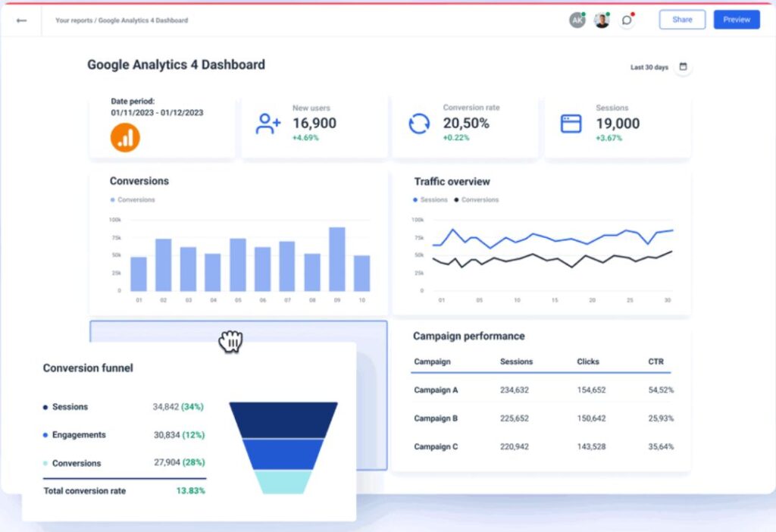Click the AK avatar in the header
Image resolution: width=776 pixels, height=532 pixels.
click(x=577, y=20)
